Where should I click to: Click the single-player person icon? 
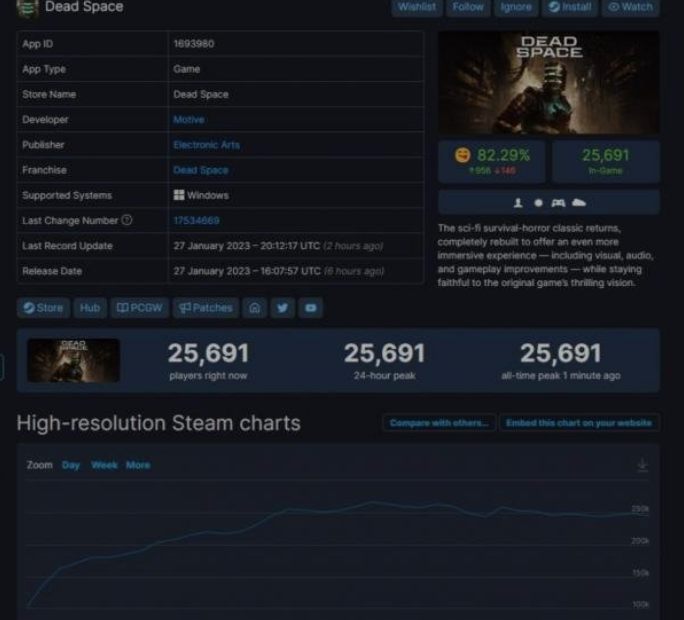pyautogui.click(x=518, y=203)
